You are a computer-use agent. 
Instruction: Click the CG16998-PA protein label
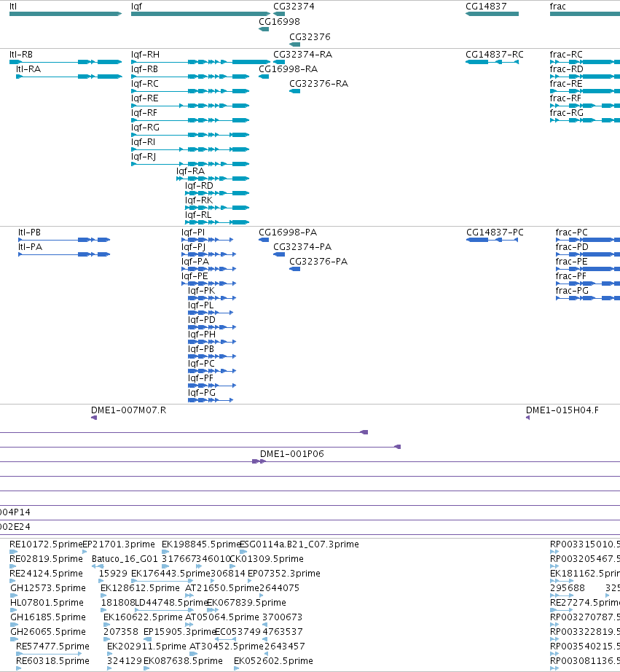[288, 233]
